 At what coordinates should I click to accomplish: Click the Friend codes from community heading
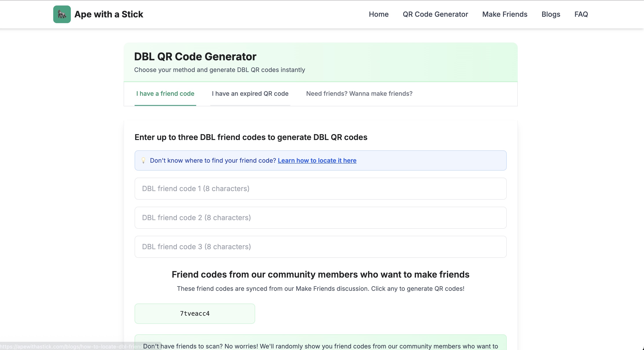coord(320,274)
